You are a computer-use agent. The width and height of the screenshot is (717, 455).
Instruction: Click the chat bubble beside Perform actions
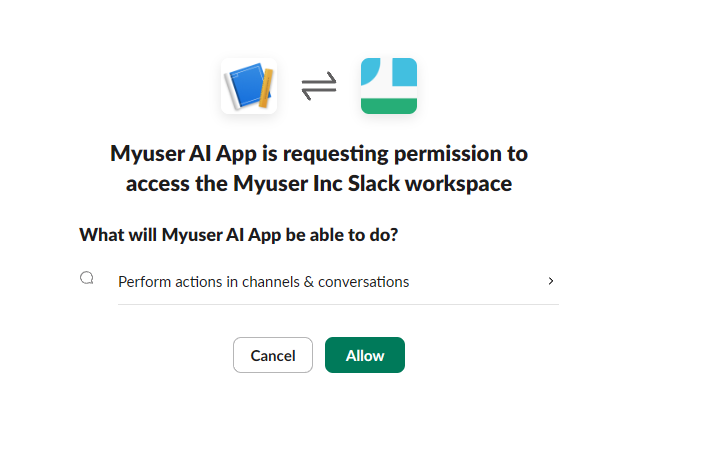click(x=87, y=278)
